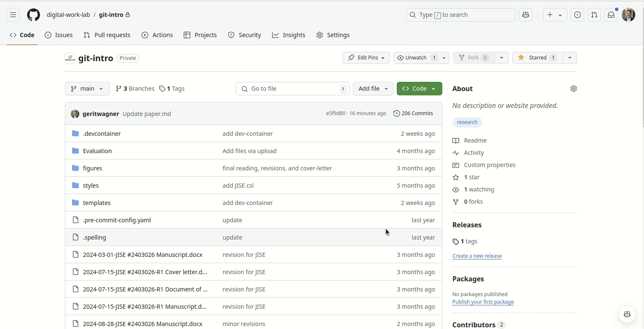The image size is (644, 329).
Task: Open the Update paper.md commit message
Action: pyautogui.click(x=147, y=114)
